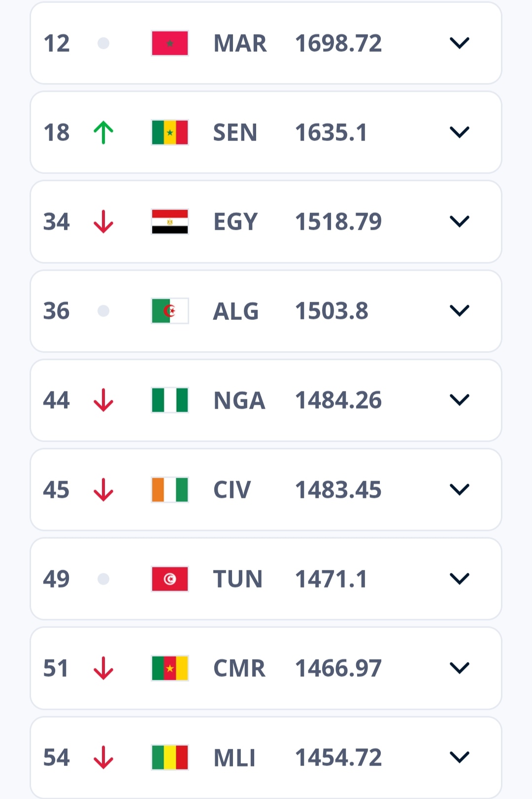Select the ALG team code
The image size is (532, 799).
(236, 312)
